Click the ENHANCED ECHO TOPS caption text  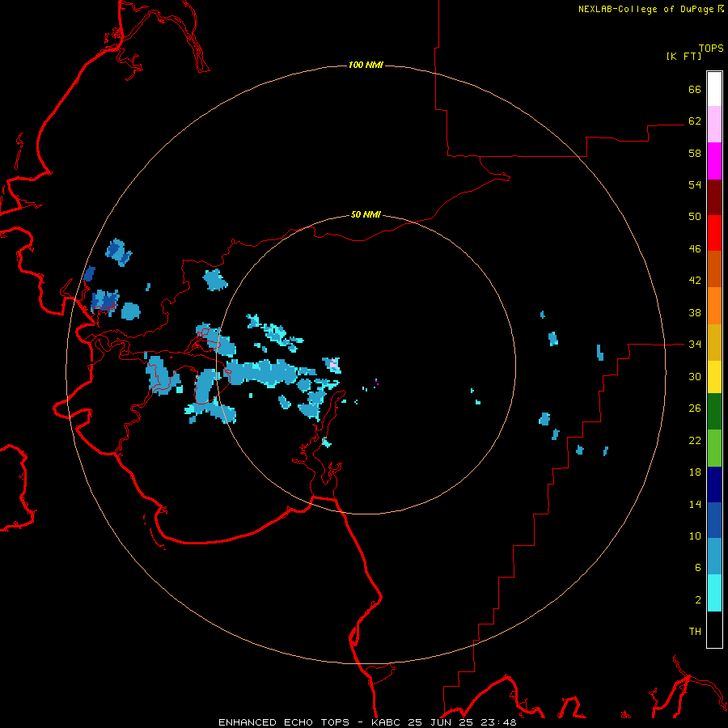pyautogui.click(x=284, y=722)
